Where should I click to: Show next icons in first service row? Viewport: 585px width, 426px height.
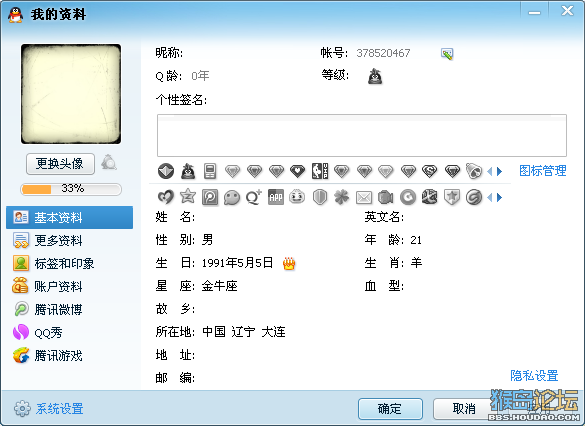[500, 171]
